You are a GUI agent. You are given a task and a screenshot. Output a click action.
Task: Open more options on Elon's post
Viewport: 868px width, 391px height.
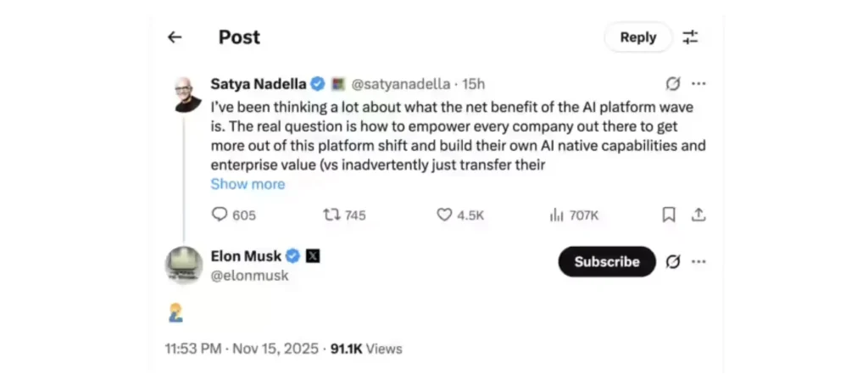[x=698, y=262]
